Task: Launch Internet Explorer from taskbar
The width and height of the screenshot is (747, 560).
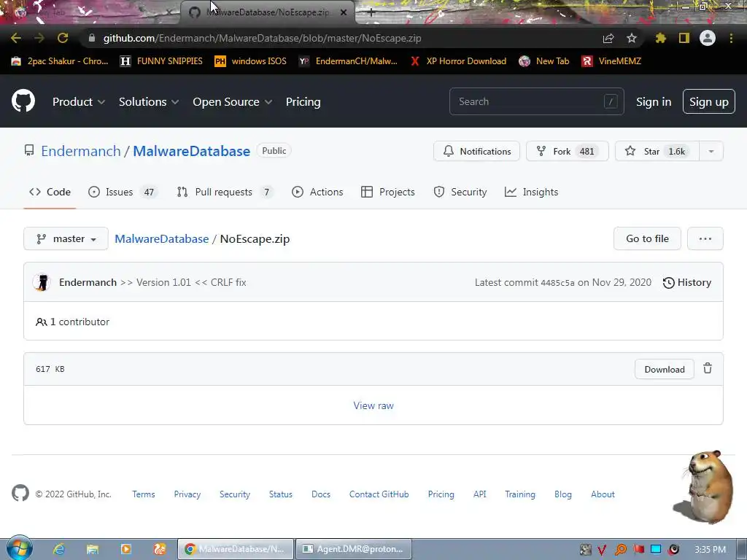Action: click(58, 549)
